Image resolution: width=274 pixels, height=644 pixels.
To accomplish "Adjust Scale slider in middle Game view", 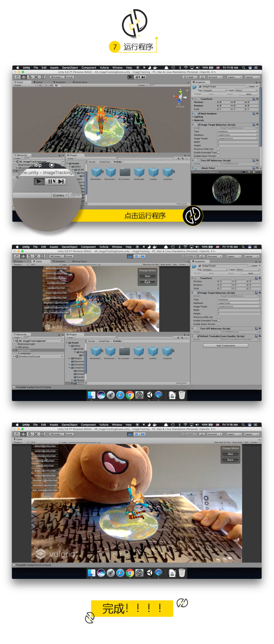I will pos(83,265).
